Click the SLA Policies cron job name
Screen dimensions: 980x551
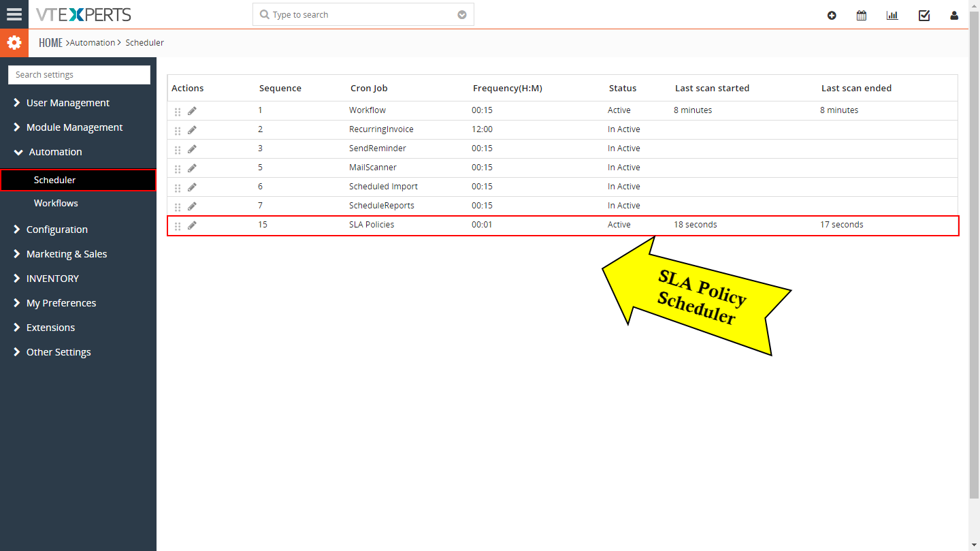pos(372,224)
